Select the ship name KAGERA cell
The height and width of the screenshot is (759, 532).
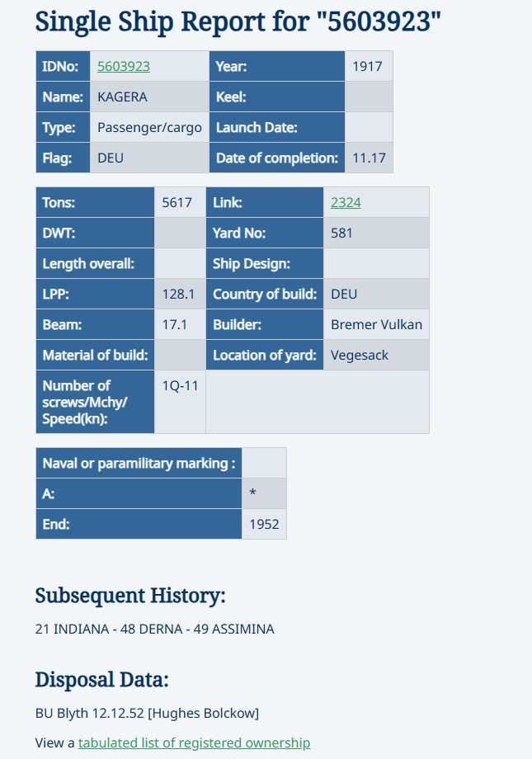pyautogui.click(x=149, y=97)
